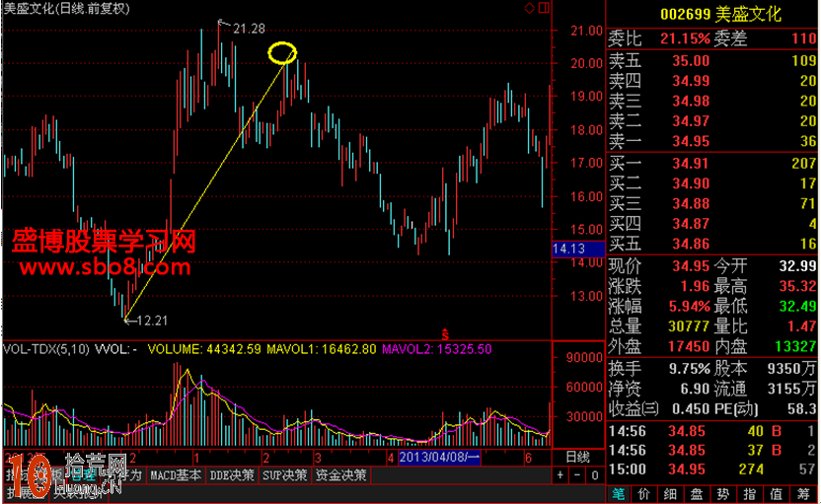Click the 002699 美盛文化 stock title
Viewport: 821px width, 504px height.
(x=720, y=14)
